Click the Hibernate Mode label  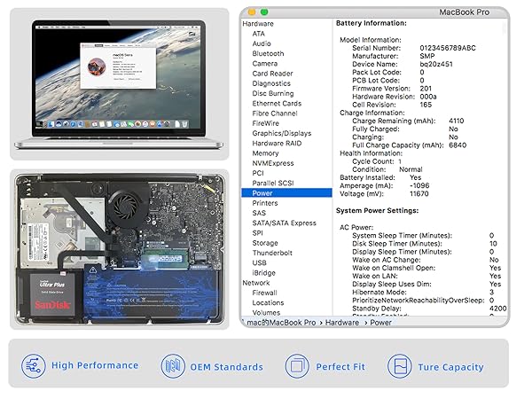pyautogui.click(x=379, y=292)
